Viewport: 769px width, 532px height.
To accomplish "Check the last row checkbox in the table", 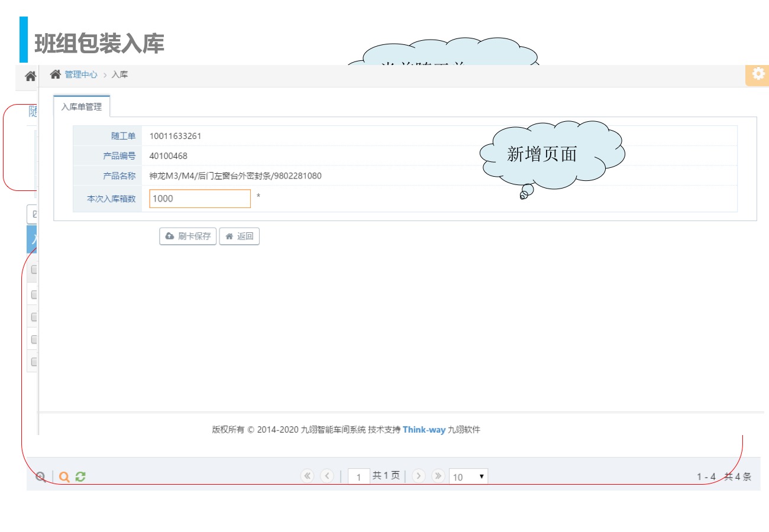I will click(x=34, y=361).
